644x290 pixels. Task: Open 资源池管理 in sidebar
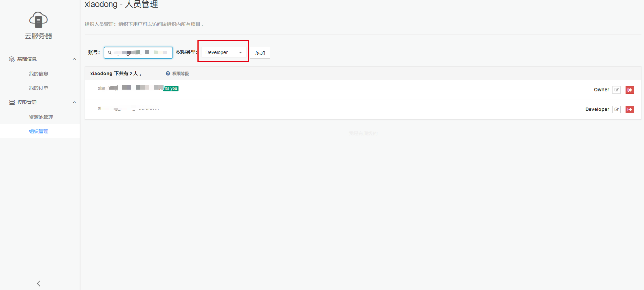(41, 117)
